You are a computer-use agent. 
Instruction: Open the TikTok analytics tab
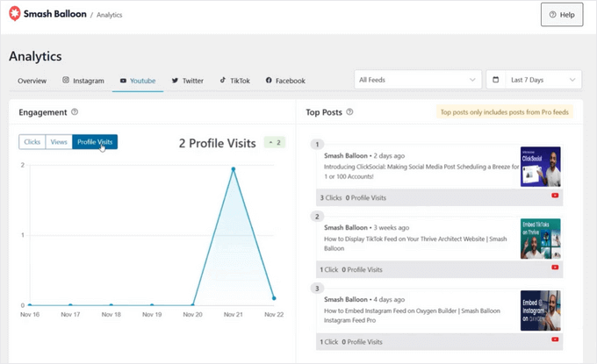234,81
